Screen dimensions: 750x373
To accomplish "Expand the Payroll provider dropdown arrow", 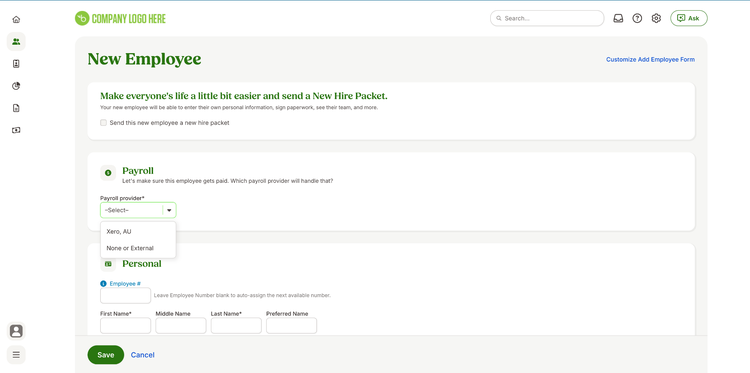I will [169, 210].
